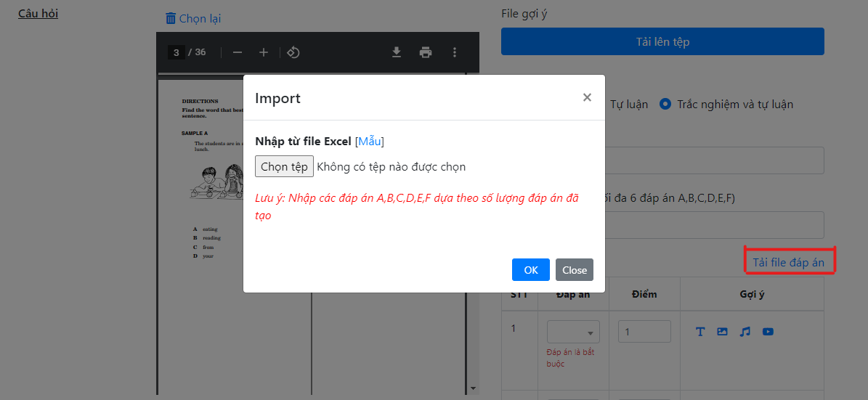The image size is (868, 400).
Task: Click the Tải file đáp án link
Action: [x=789, y=263]
